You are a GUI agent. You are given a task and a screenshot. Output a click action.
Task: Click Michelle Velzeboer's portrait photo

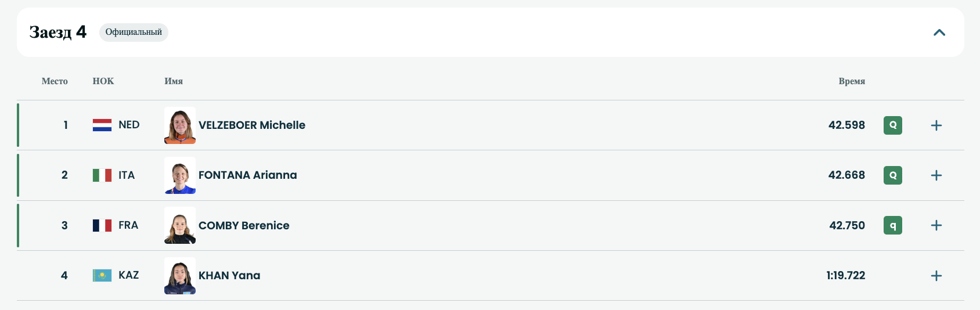click(180, 125)
